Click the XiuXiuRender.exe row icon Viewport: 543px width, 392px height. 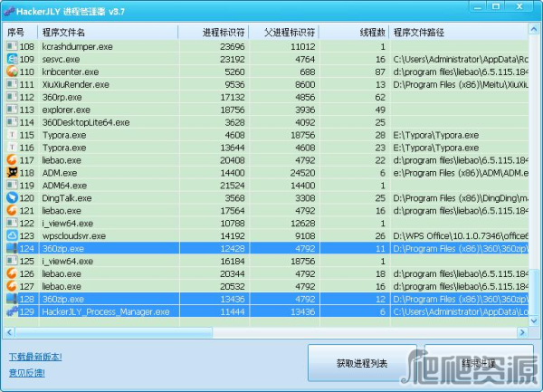(x=12, y=84)
